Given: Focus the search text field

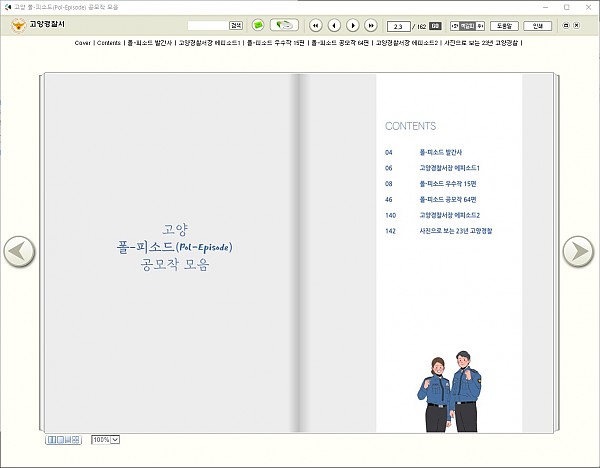Looking at the screenshot, I should point(208,26).
